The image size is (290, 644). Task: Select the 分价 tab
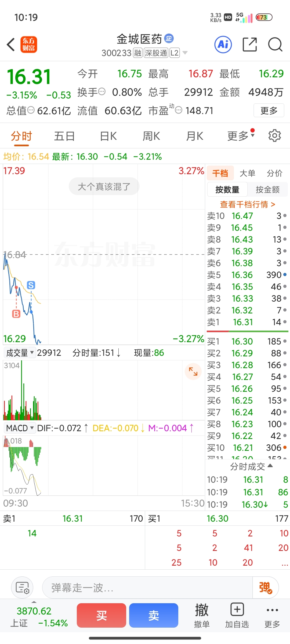tap(274, 173)
